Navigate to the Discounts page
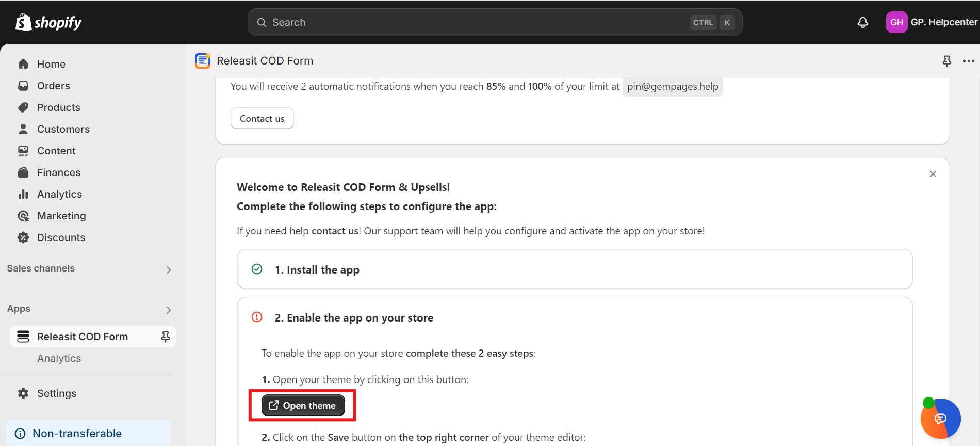 pos(61,237)
